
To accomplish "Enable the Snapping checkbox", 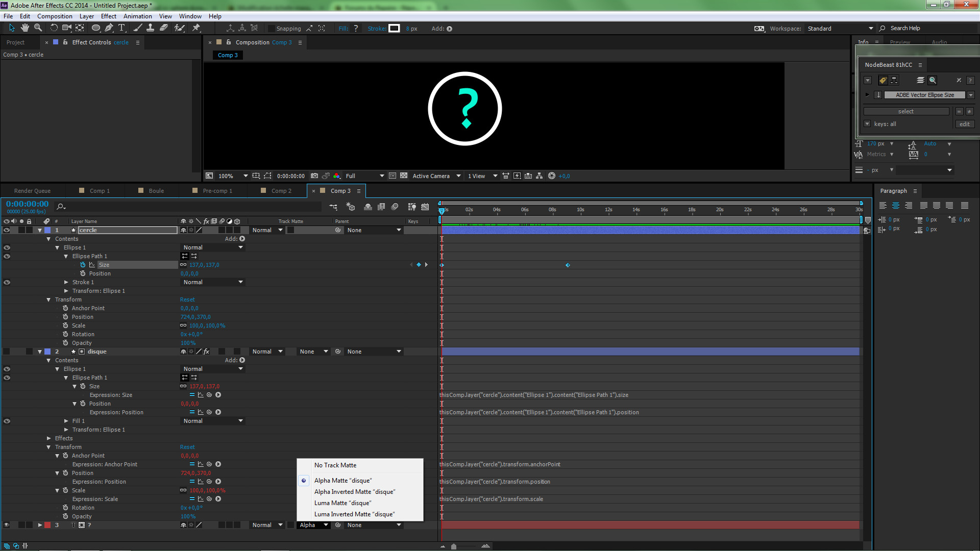I will (x=272, y=29).
